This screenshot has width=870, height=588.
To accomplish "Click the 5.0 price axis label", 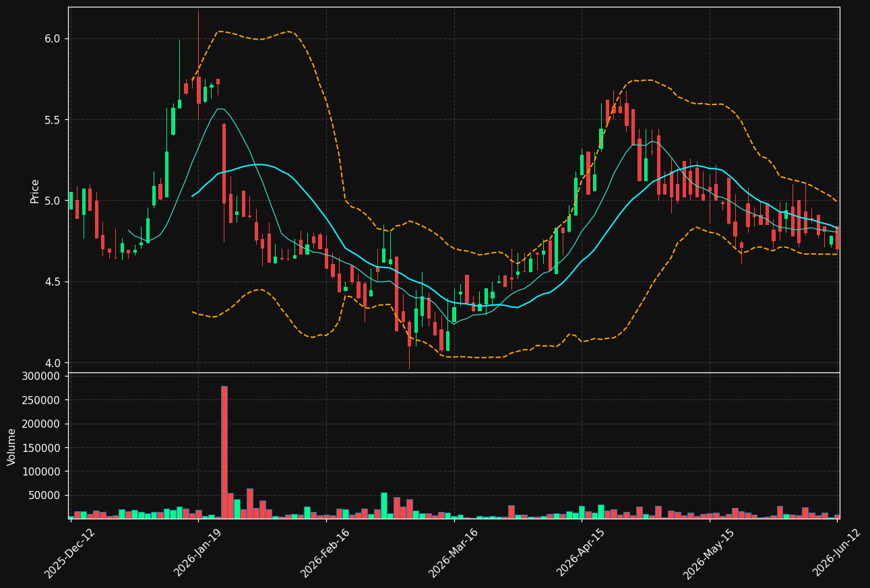I will (53, 201).
